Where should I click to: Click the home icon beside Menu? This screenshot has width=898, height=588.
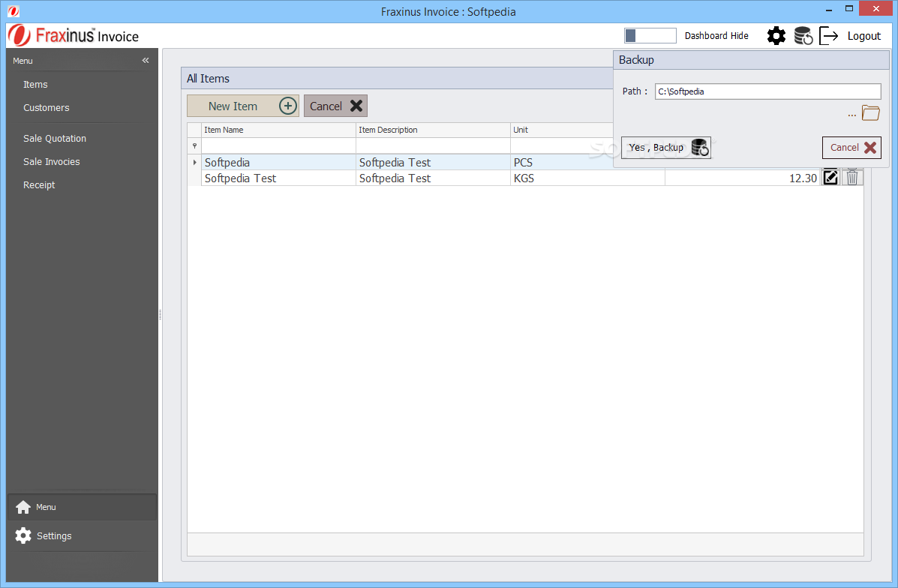(x=23, y=507)
